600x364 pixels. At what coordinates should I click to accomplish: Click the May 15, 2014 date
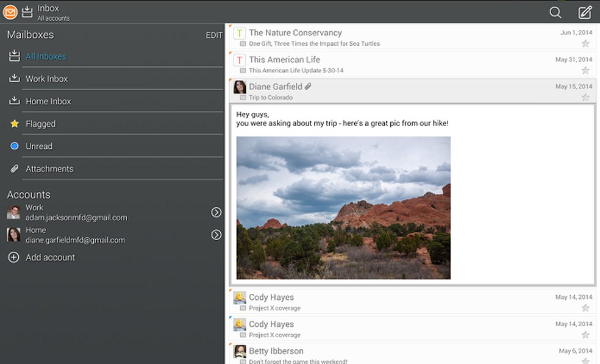point(574,87)
